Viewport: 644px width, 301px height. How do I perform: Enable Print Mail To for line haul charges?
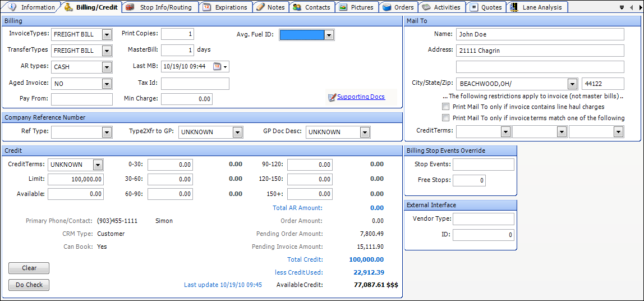click(445, 107)
